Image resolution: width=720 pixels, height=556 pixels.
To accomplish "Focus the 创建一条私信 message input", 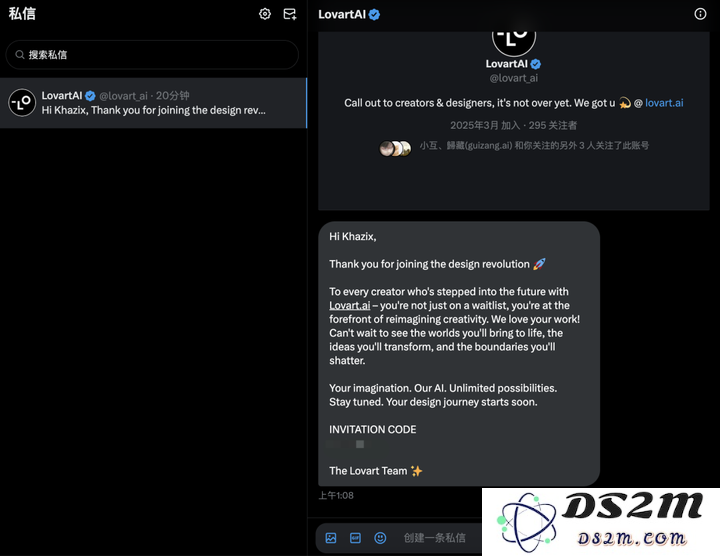I will pos(434,538).
